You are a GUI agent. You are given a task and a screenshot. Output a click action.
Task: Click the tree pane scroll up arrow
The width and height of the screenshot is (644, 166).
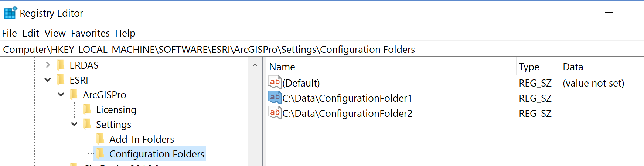coord(255,65)
